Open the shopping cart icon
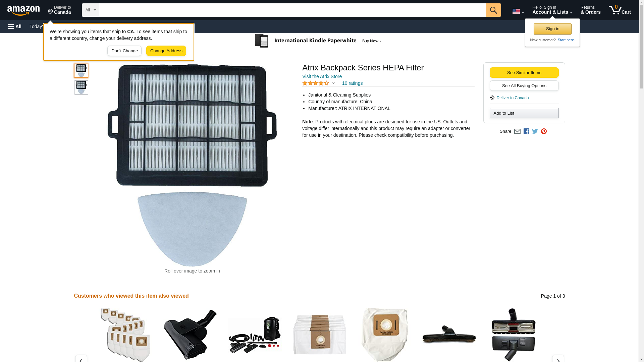This screenshot has width=644, height=362. (x=620, y=10)
